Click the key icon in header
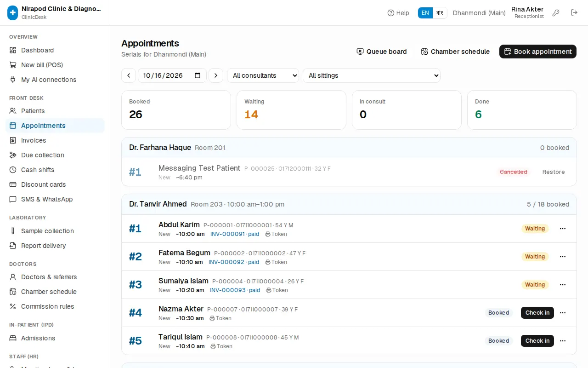Screen dimensions: 588x368 point(556,13)
